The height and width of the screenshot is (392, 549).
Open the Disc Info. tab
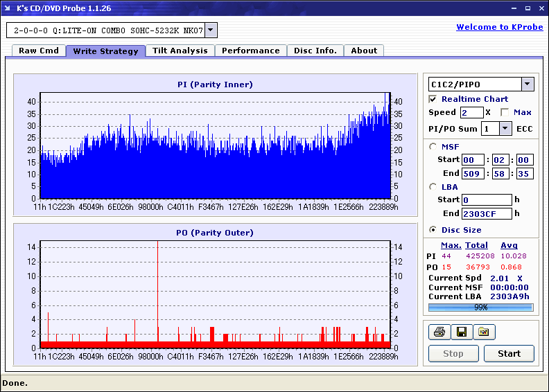pos(315,51)
